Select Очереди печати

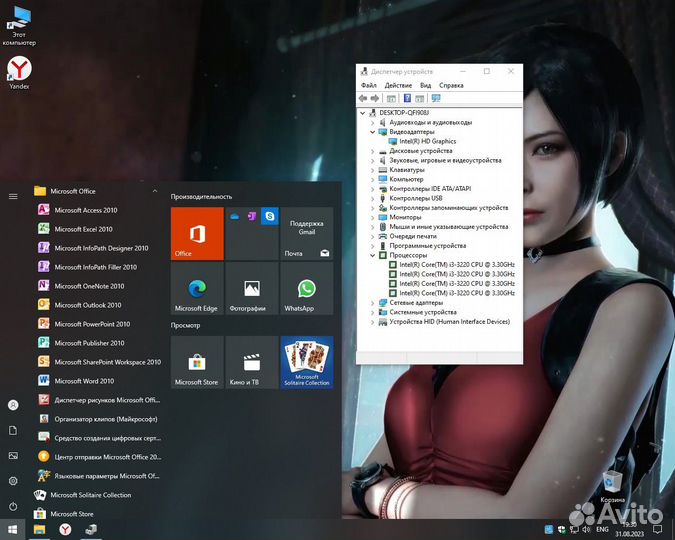(412, 236)
